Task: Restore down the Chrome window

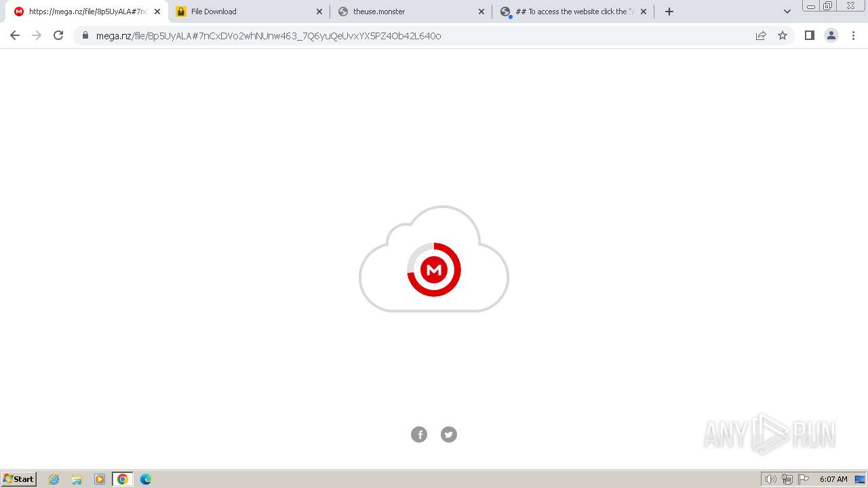Action: click(x=828, y=6)
